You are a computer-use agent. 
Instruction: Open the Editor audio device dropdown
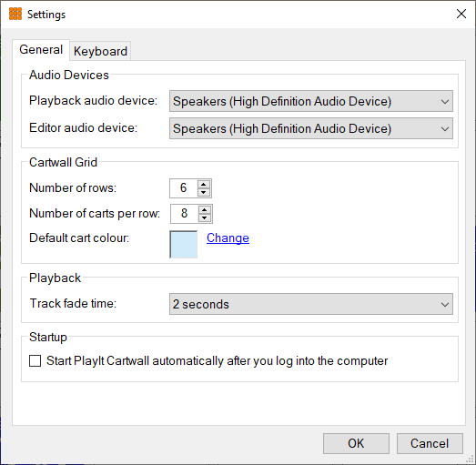pyautogui.click(x=311, y=128)
